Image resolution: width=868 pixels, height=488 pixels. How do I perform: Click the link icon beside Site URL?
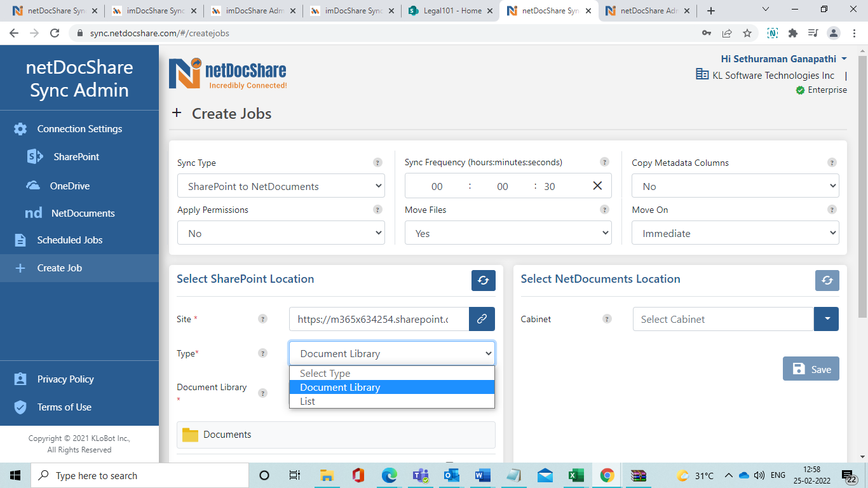point(482,319)
